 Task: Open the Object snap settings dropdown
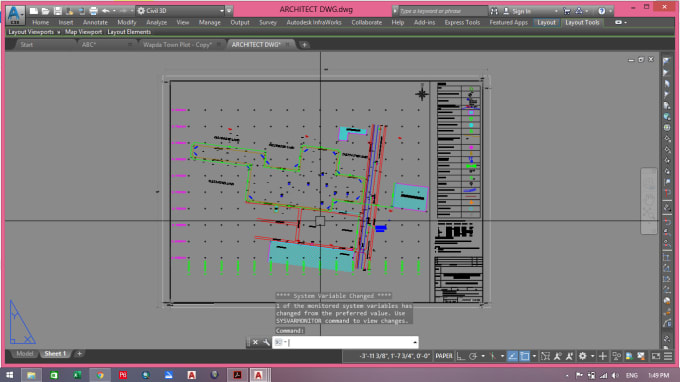pyautogui.click(x=534, y=356)
